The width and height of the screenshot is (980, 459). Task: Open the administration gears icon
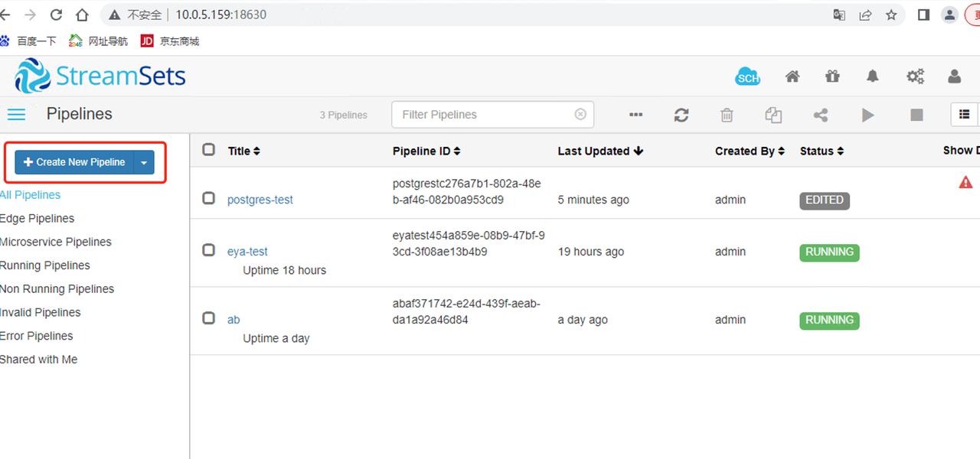click(x=915, y=76)
